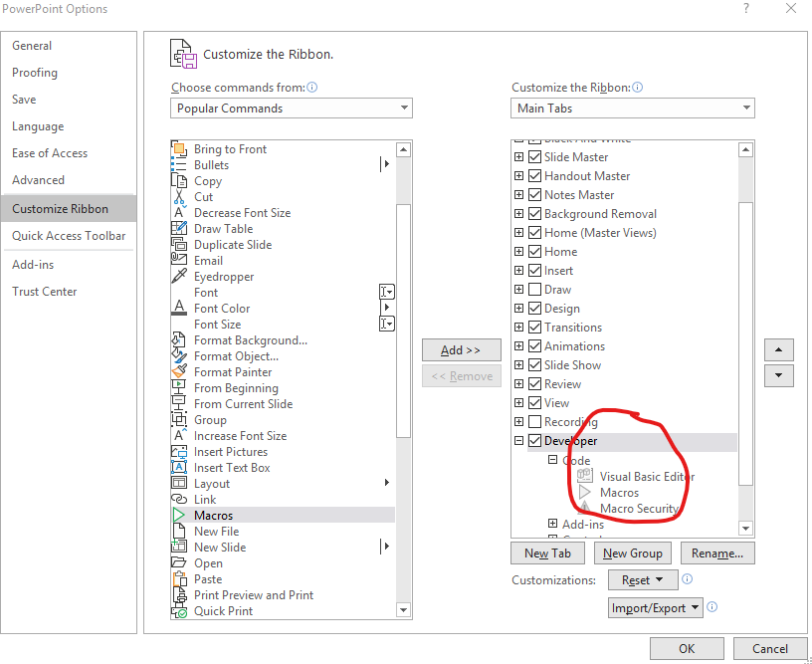Image resolution: width=812 pixels, height=664 pixels.
Task: Select the Group command icon
Action: point(179,420)
